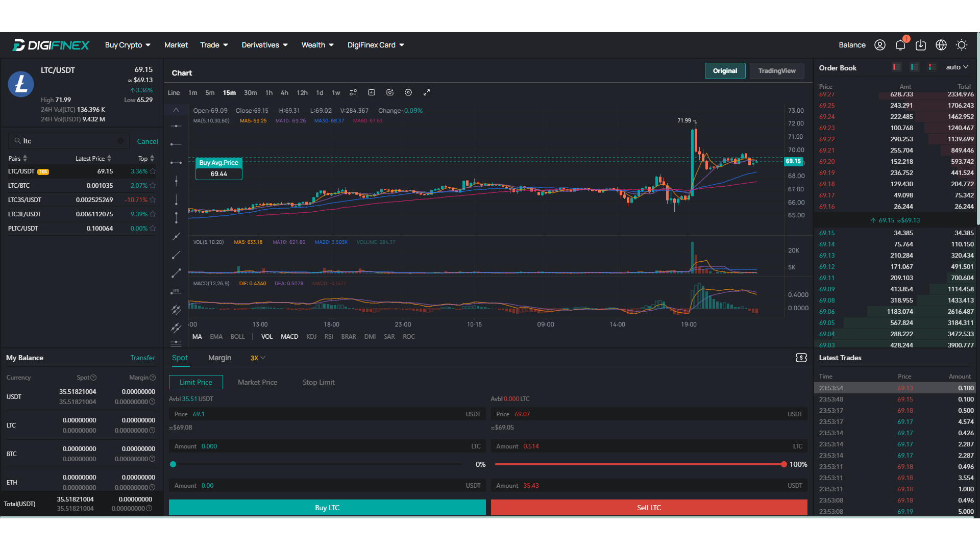This screenshot has width=980, height=551.
Task: Cancel the pair search
Action: click(x=148, y=141)
